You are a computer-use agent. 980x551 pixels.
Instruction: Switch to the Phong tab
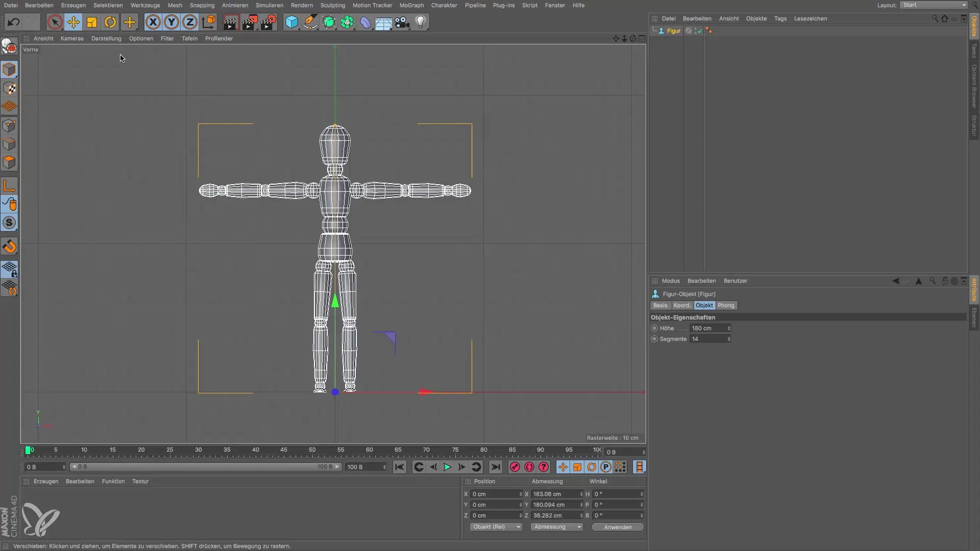pyautogui.click(x=726, y=306)
